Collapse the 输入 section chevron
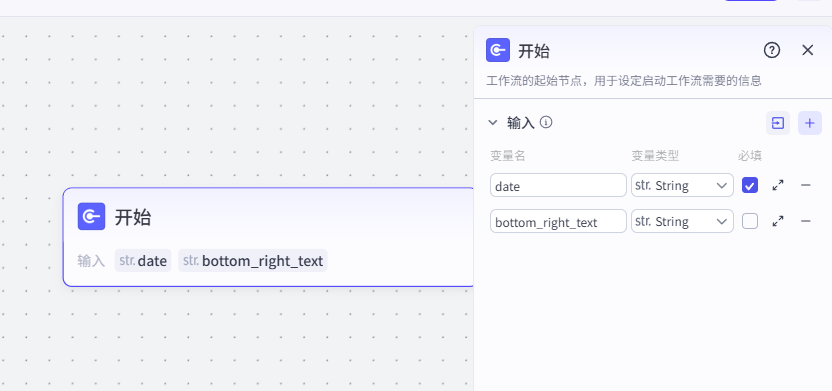The height and width of the screenshot is (391, 832). click(x=493, y=123)
